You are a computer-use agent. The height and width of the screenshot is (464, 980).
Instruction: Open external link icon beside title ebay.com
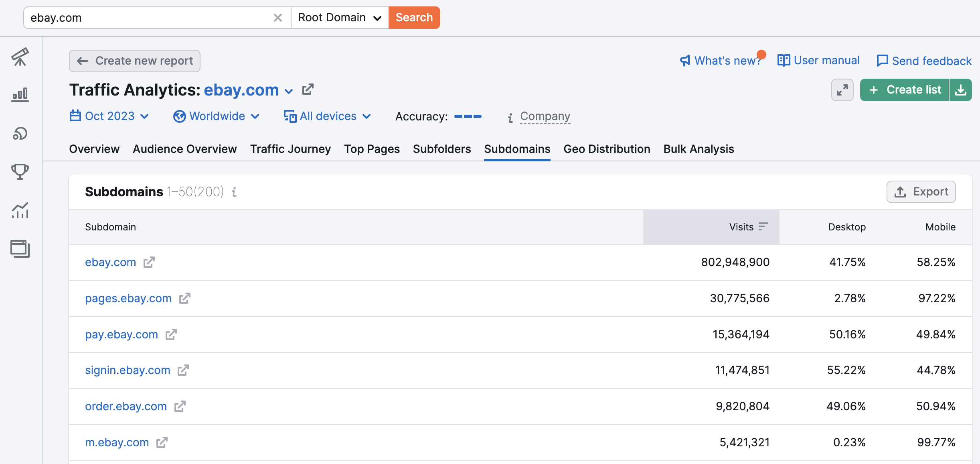pos(308,90)
